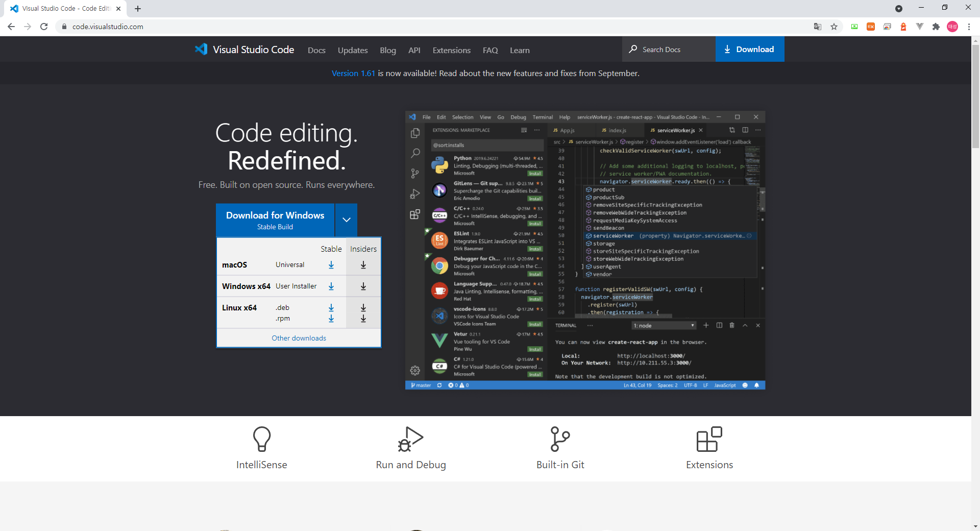The height and width of the screenshot is (531, 980).
Task: Click the page vertical scrollbar thumb
Action: click(x=975, y=96)
